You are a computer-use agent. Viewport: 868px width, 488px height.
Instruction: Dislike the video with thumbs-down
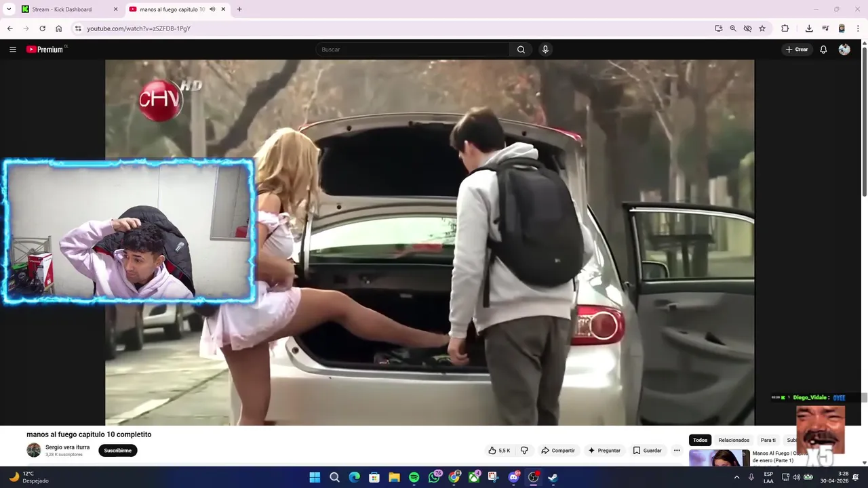pyautogui.click(x=524, y=451)
